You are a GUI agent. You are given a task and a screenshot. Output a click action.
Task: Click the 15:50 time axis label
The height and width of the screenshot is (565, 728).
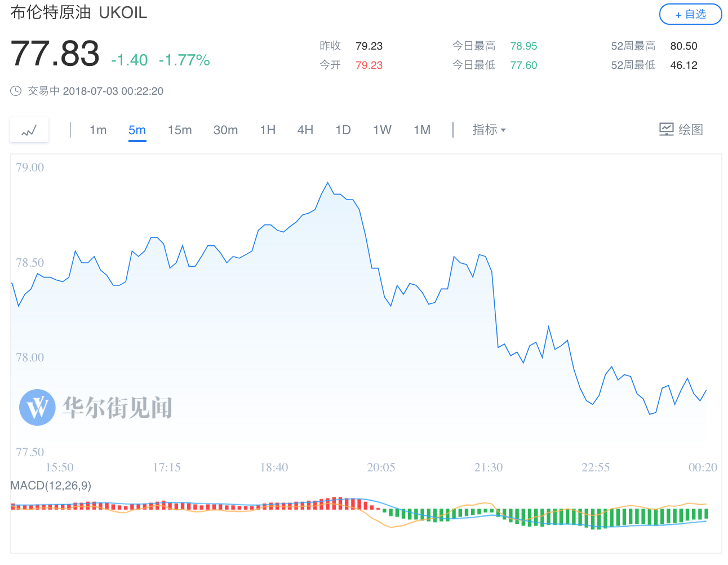[60, 467]
